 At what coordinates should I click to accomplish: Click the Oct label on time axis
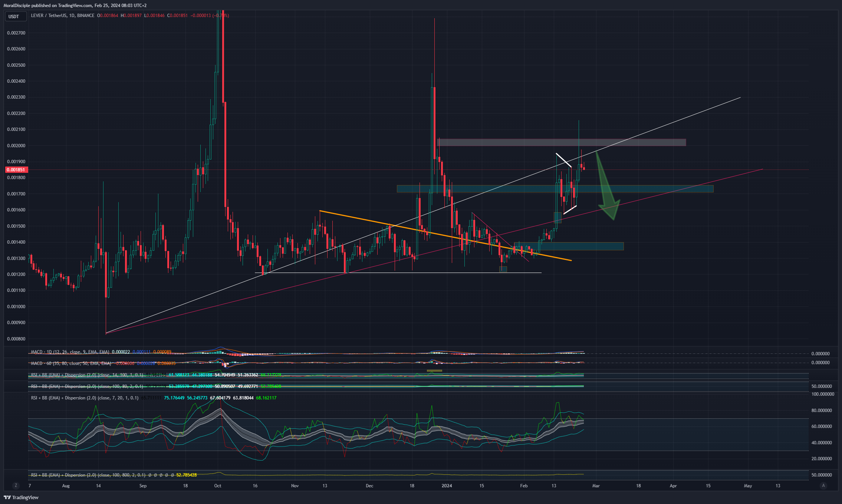218,486
